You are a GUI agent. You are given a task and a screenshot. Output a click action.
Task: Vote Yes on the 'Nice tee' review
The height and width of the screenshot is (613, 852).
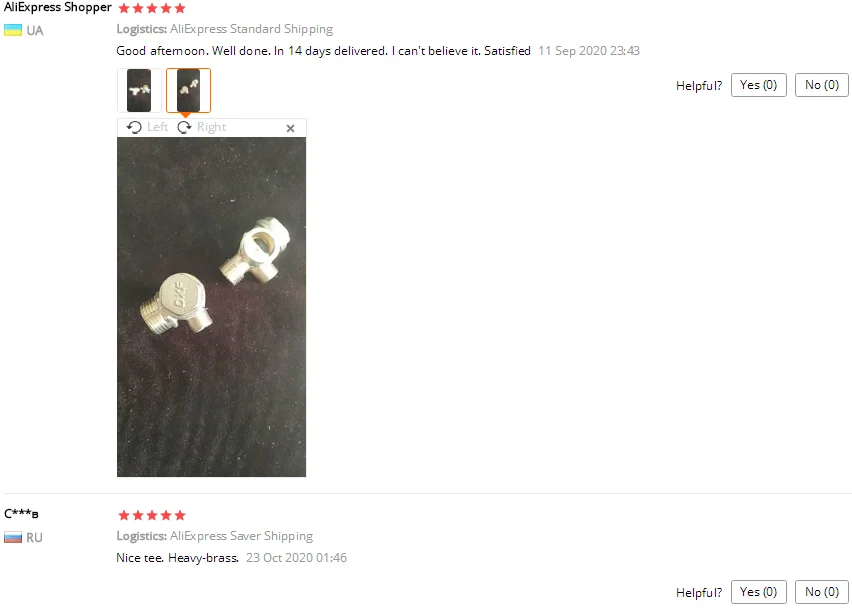759,592
